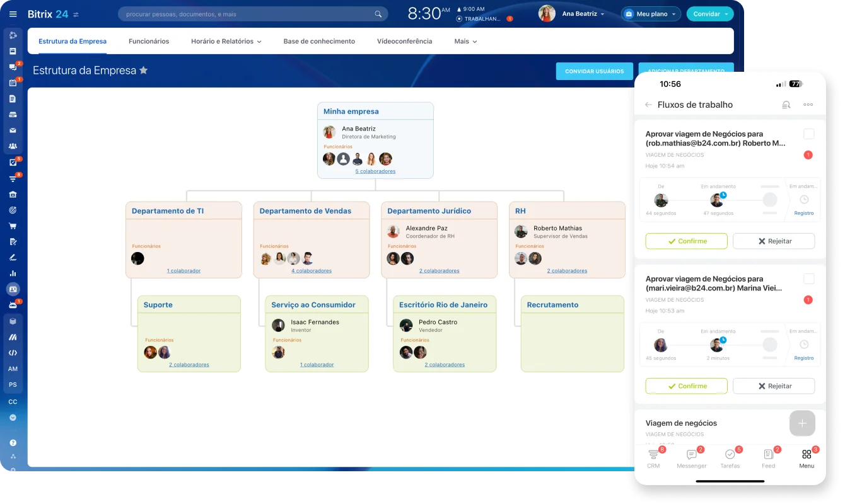Viewport: 845px width, 504px height.
Task: Expand the Horário e Relatórios menu
Action: point(226,42)
